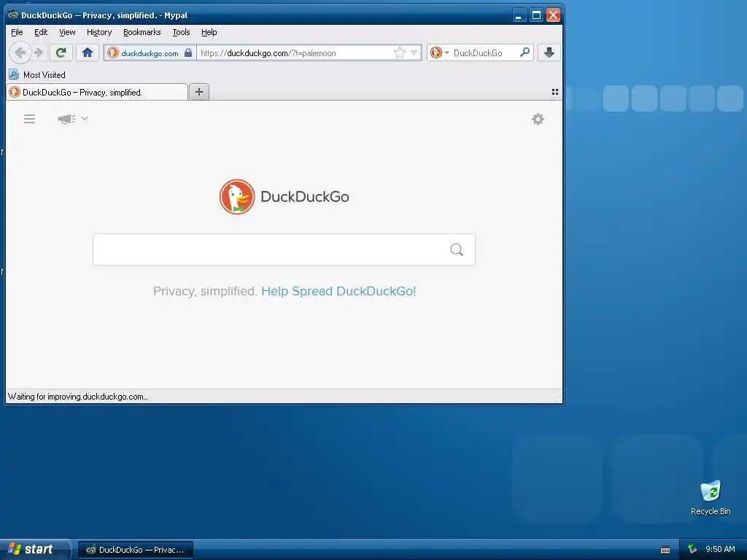
Task: Open the File menu
Action: (x=17, y=32)
